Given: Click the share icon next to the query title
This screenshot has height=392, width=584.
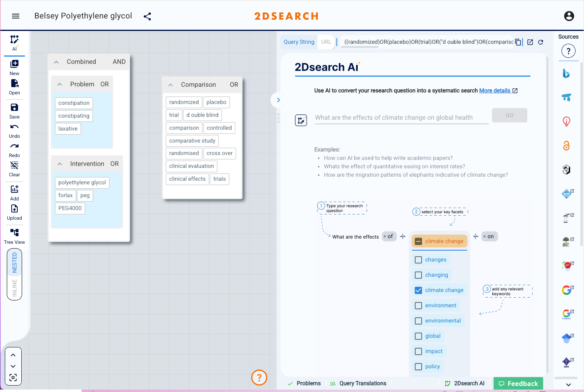Looking at the screenshot, I should pos(147,16).
